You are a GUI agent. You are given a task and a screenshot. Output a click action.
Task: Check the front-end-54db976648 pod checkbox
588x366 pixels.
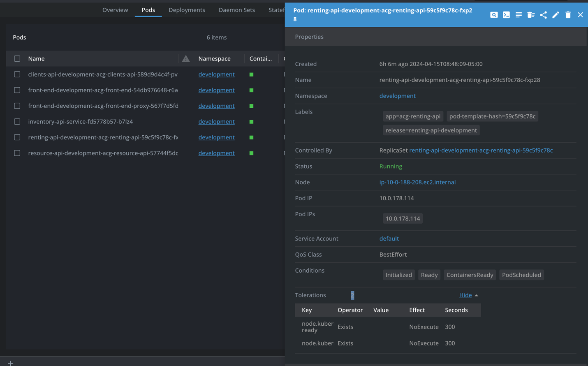click(x=17, y=90)
